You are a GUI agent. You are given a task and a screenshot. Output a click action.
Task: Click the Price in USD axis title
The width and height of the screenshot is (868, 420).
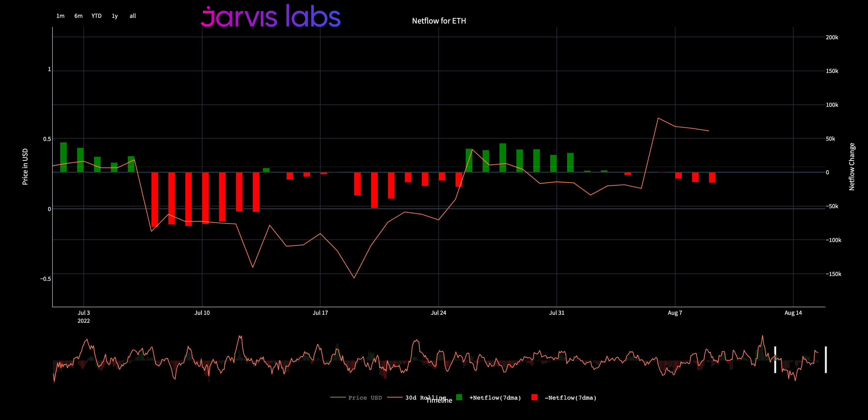tap(25, 167)
